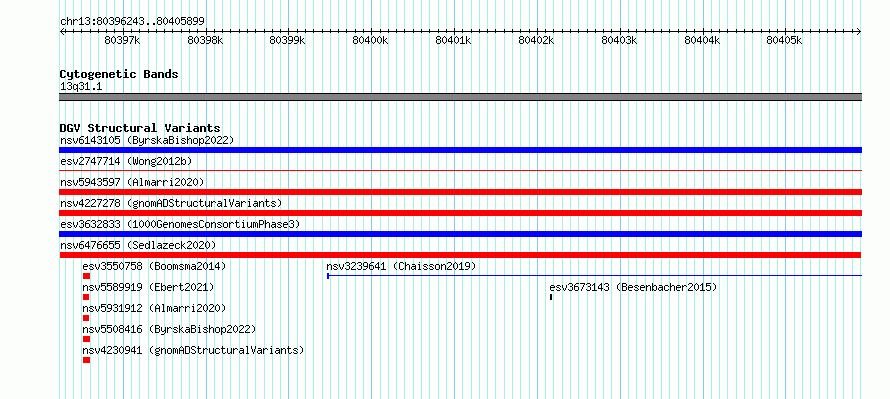Image resolution: width=890 pixels, height=399 pixels.
Task: Click the 80398k ruler tick label
Action: (205, 40)
